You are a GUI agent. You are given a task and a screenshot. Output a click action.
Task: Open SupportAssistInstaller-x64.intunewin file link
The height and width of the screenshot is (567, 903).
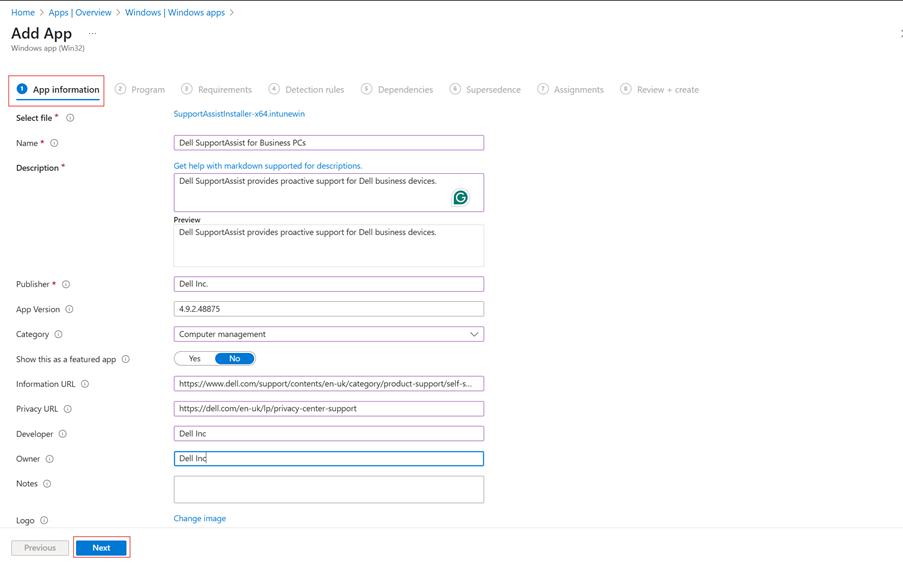point(239,114)
